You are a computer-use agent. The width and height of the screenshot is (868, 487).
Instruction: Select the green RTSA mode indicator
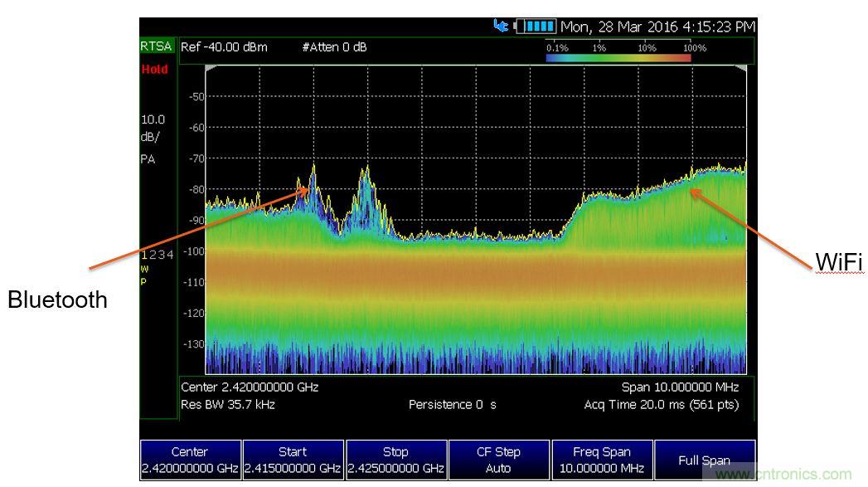pyautogui.click(x=156, y=47)
